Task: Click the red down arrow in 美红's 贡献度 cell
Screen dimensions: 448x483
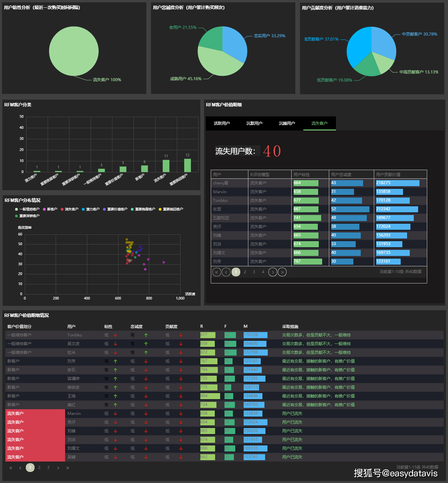Action: click(x=181, y=405)
